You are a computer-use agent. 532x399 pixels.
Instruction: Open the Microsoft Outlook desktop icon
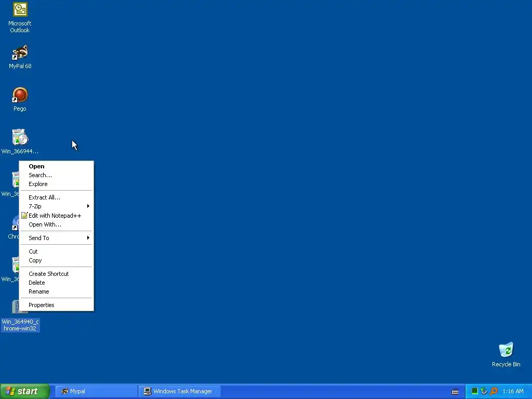tap(20, 9)
